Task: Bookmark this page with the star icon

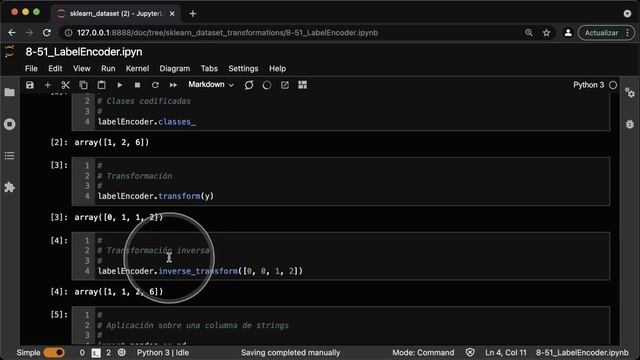Action: point(547,33)
